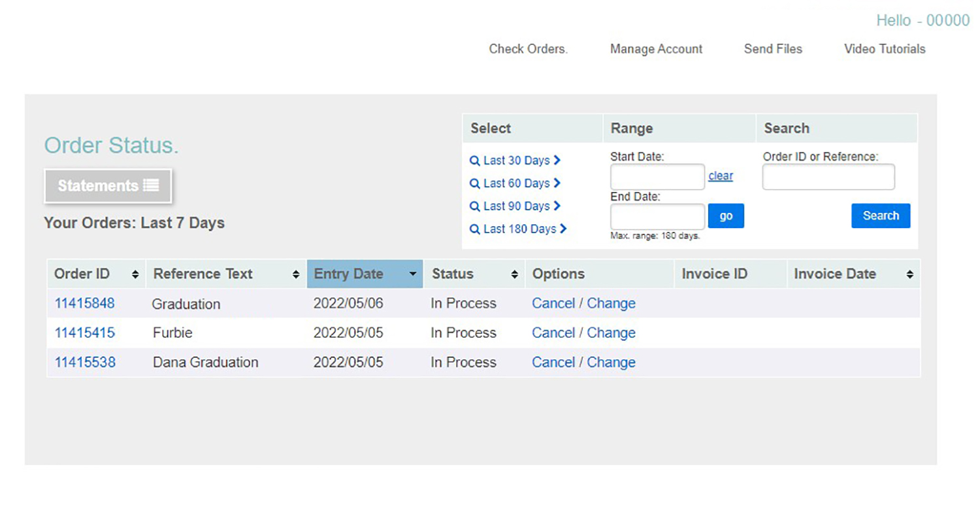Toggle Entry Date sort dropdown arrow
The image size is (980, 505).
click(x=412, y=274)
